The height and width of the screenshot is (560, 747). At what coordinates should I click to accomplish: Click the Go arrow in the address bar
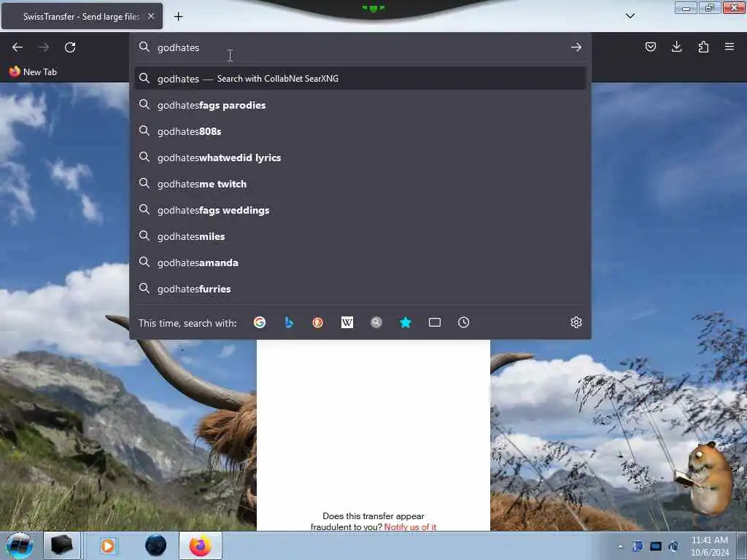576,47
